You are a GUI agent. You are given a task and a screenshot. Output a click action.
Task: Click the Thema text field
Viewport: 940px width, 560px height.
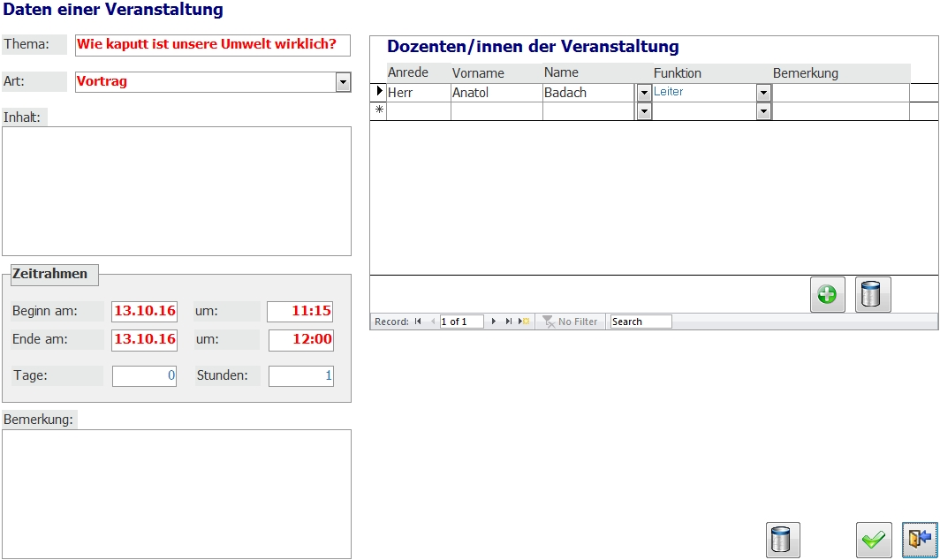coord(212,45)
